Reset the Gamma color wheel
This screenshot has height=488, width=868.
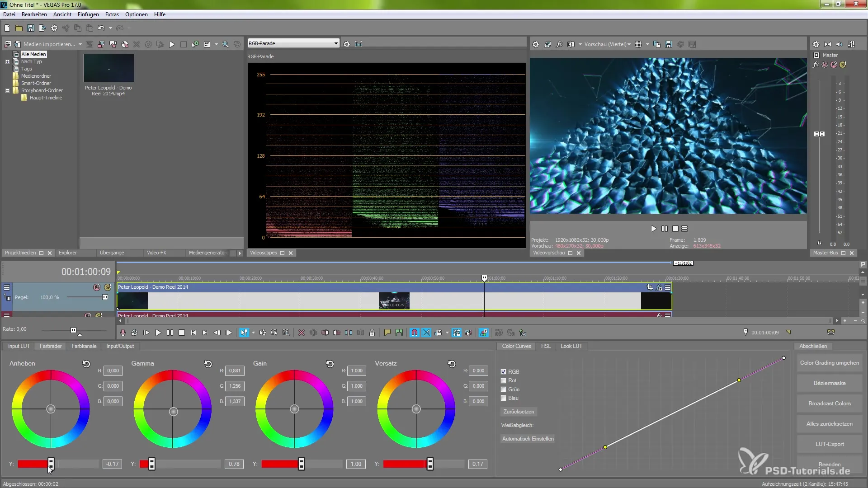tap(208, 364)
